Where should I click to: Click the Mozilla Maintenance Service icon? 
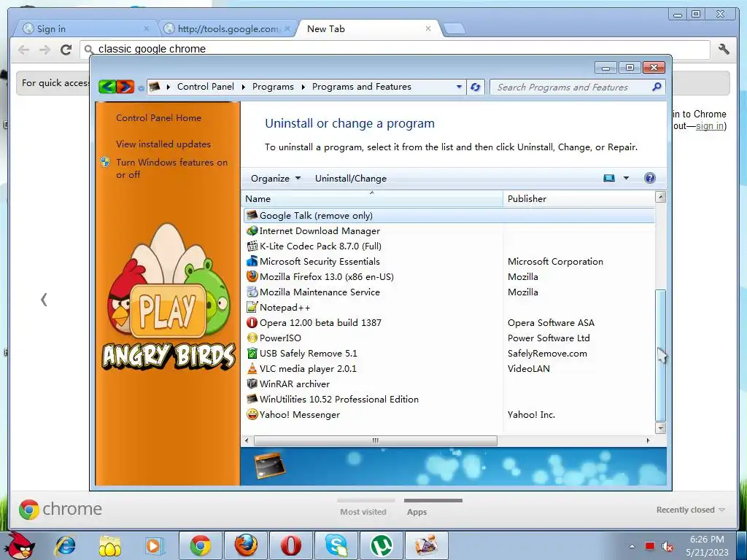pos(252,292)
